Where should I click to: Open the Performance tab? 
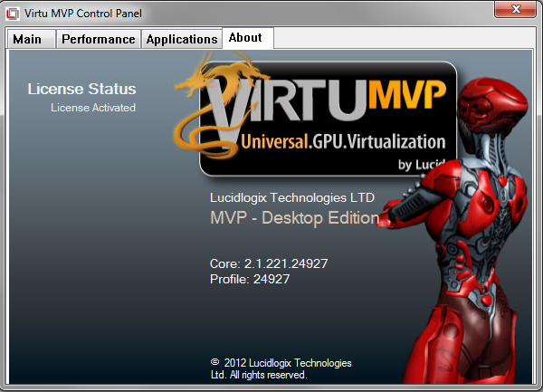pos(99,39)
